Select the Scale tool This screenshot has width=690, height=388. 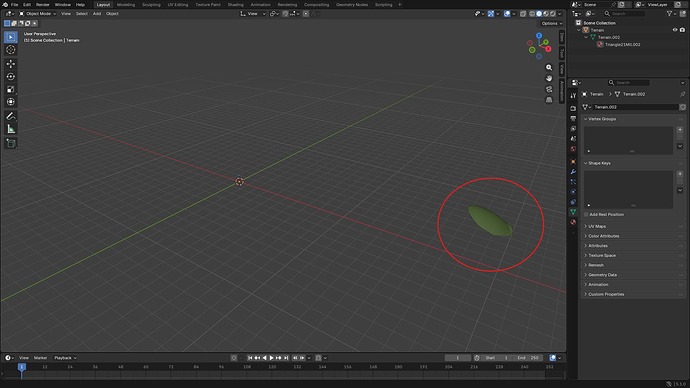coord(11,89)
